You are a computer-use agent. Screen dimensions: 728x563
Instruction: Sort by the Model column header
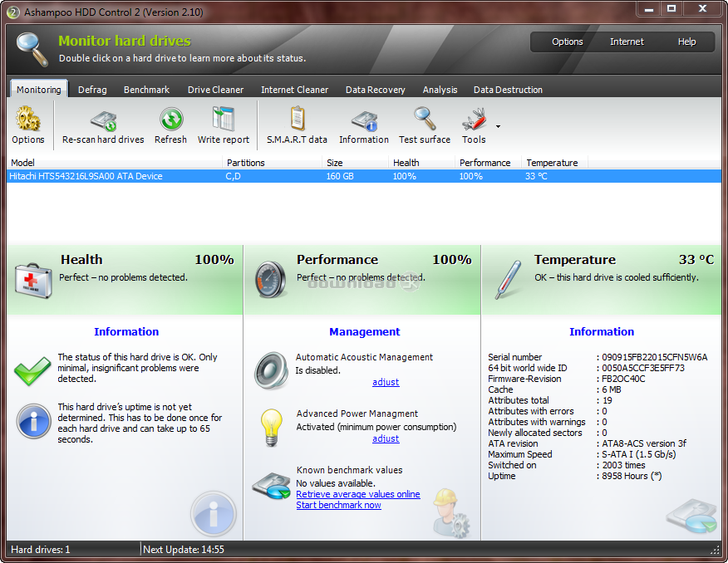[x=115, y=163]
